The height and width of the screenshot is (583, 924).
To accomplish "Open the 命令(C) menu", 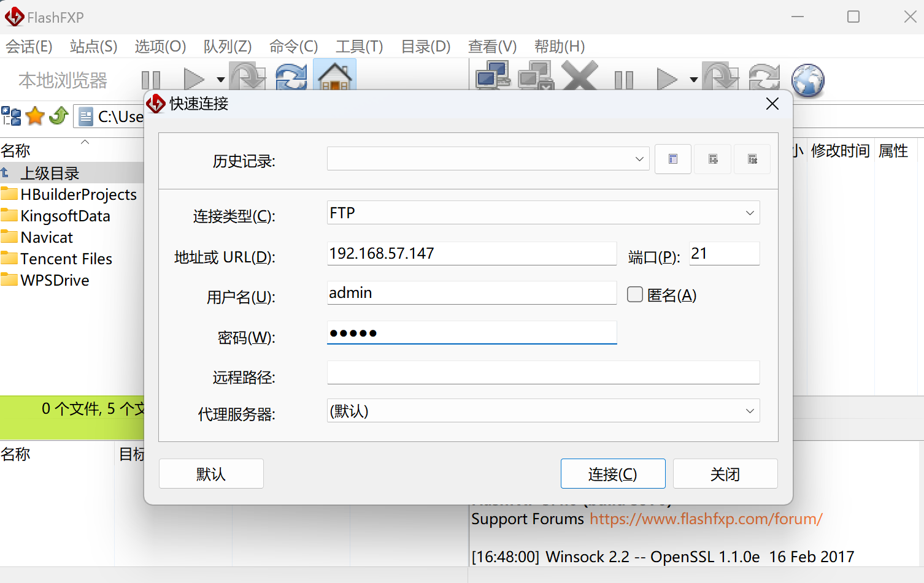I will (293, 47).
